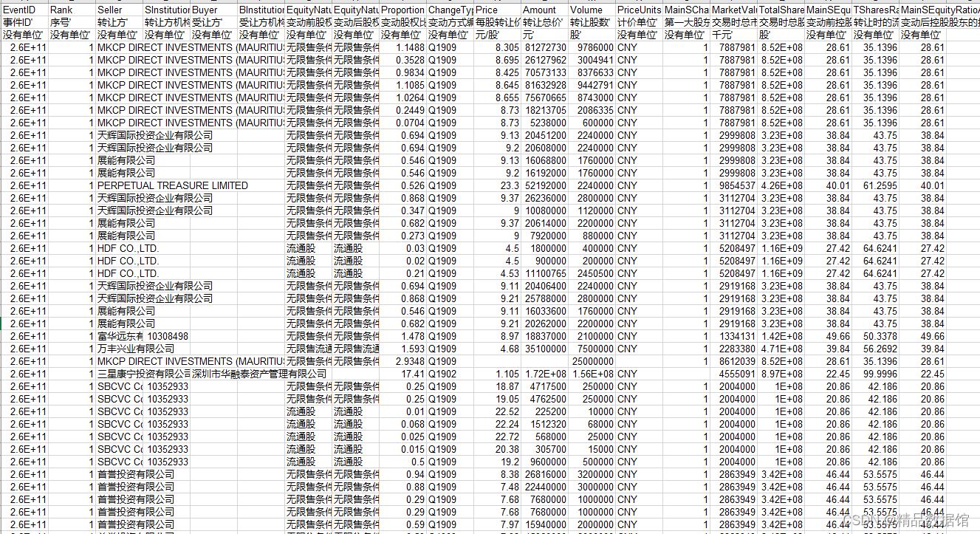Viewport: 980px width, 534px height.
Task: Click price cell 8.695
Action: tap(497, 60)
